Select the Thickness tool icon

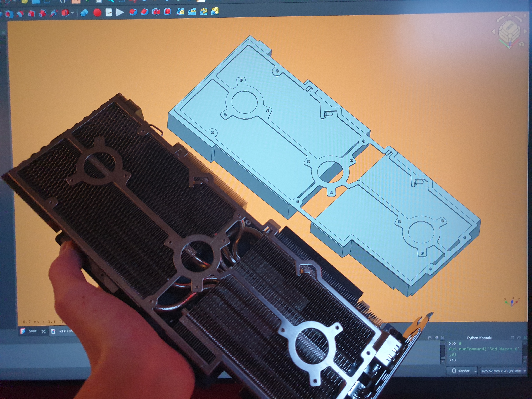click(168, 11)
